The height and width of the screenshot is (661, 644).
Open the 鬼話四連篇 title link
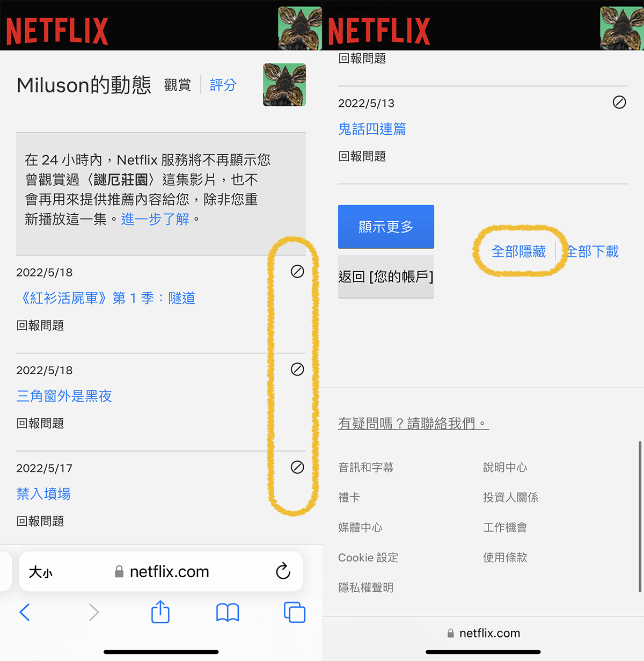372,129
